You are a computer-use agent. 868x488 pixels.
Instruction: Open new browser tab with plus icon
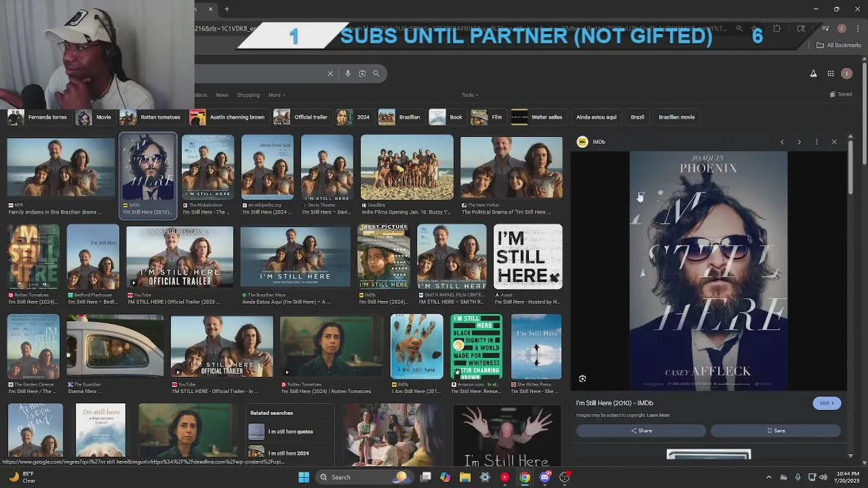226,9
